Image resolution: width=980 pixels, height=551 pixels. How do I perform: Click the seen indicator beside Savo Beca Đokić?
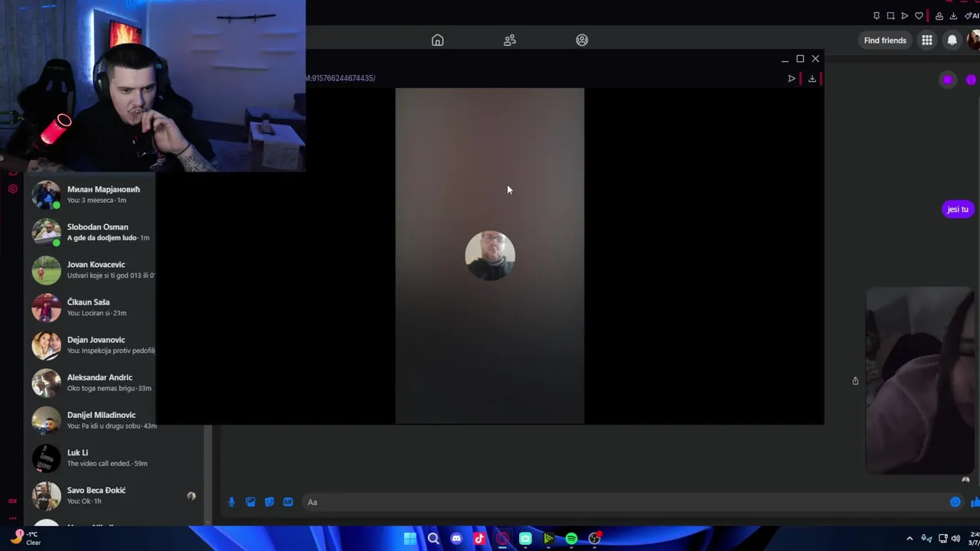point(191,496)
